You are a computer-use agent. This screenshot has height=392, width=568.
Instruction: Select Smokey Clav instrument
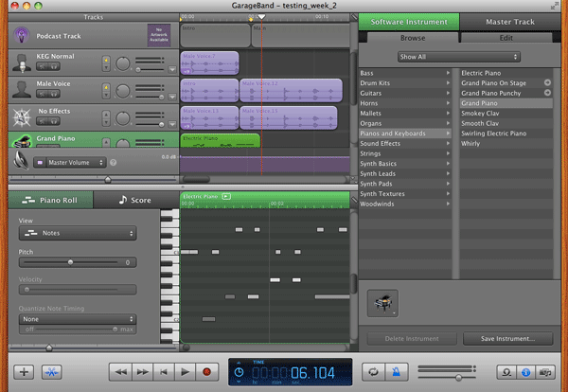(506, 113)
